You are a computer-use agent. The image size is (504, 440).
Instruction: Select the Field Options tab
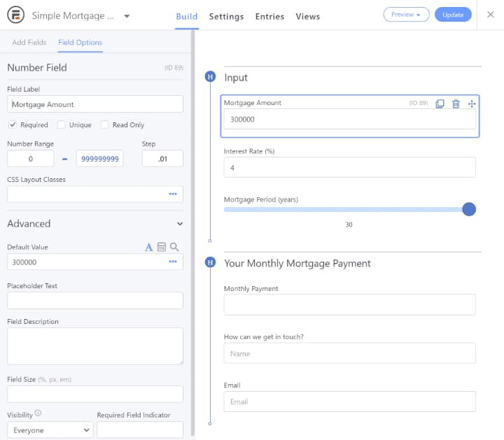point(80,43)
